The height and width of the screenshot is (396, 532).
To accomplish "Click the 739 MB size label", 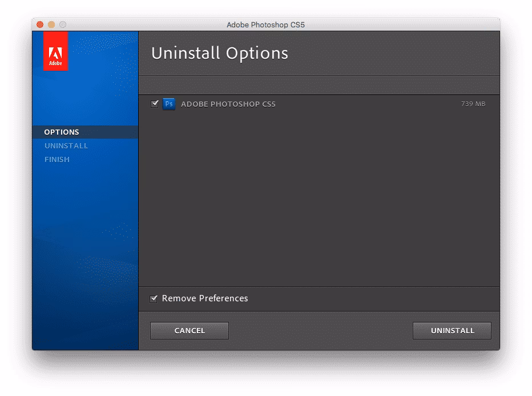I will [474, 104].
